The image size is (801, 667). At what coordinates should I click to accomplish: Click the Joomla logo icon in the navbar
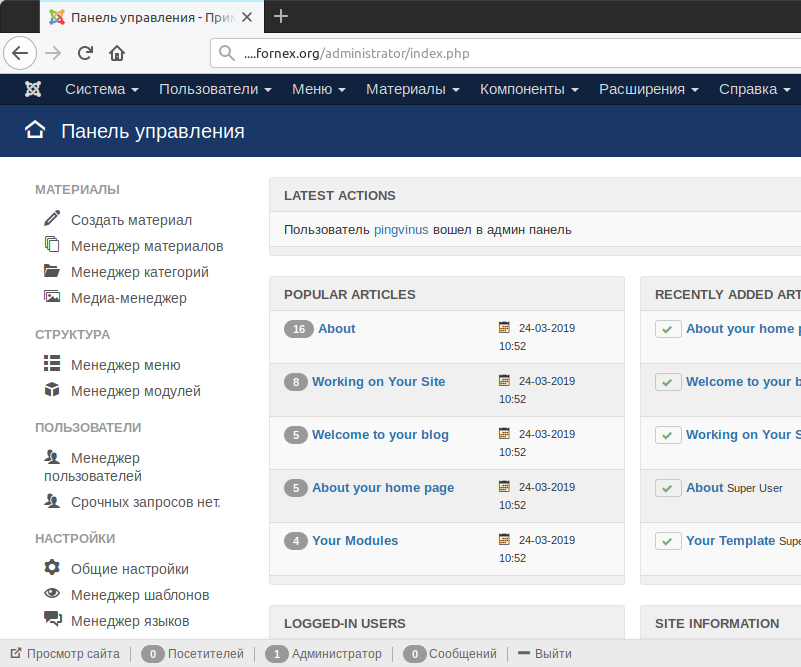pyautogui.click(x=33, y=89)
